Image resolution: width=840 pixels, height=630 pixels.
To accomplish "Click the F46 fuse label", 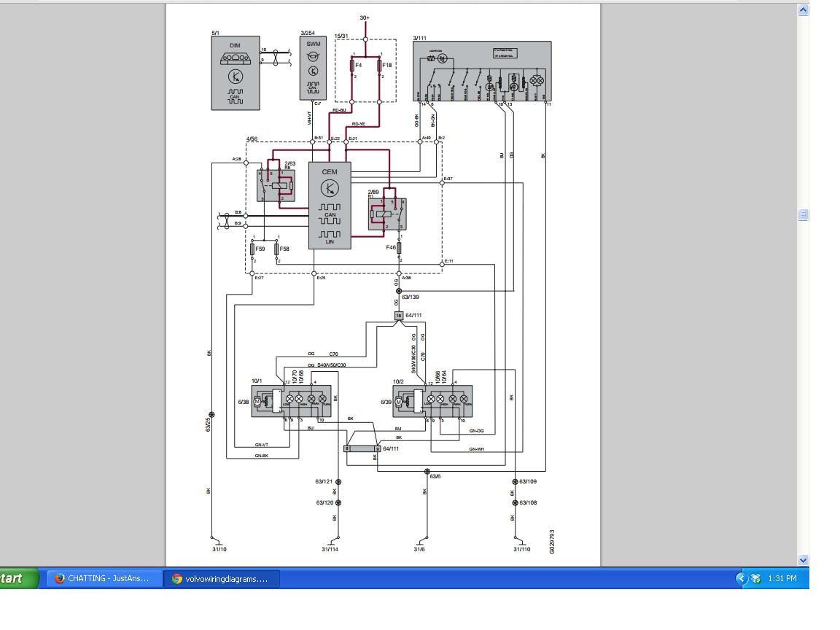I will tap(391, 247).
